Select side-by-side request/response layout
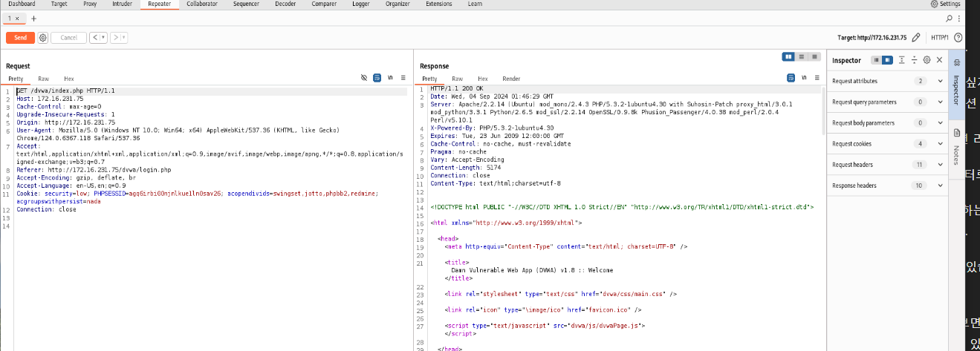 click(x=788, y=56)
